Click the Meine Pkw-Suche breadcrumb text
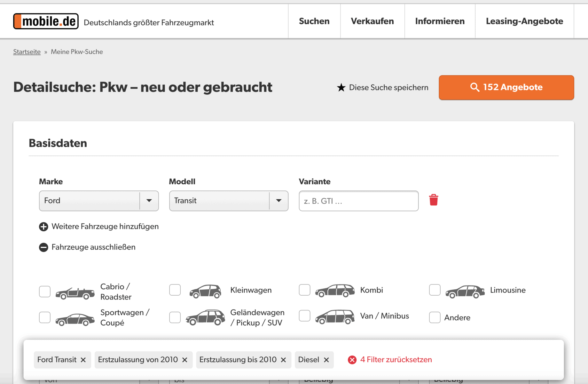The height and width of the screenshot is (384, 588). (77, 52)
